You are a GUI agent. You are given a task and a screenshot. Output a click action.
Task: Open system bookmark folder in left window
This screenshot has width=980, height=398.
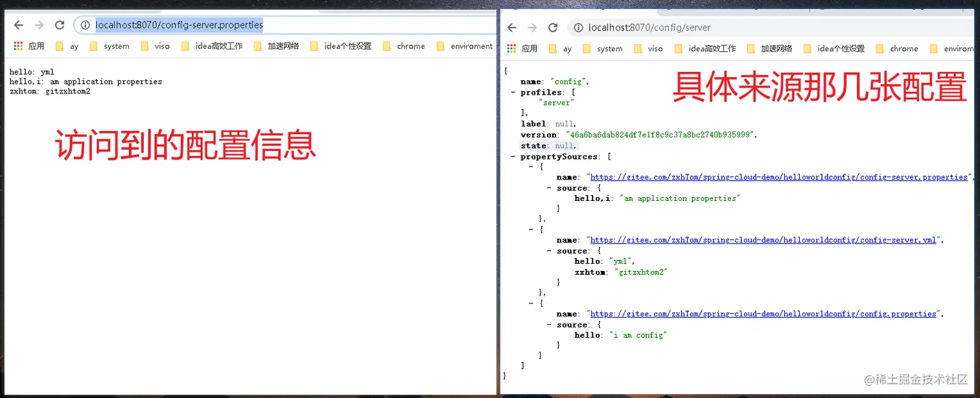110,46
